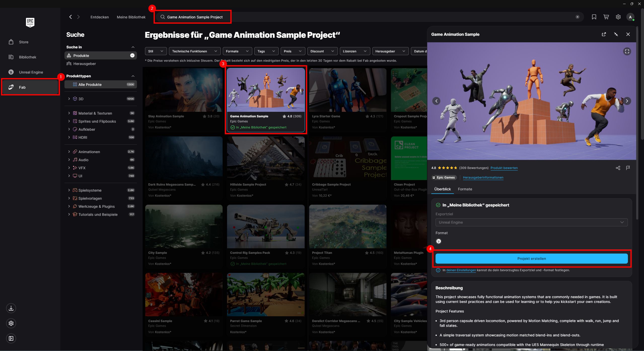Click the Projekt erstellen button
The image size is (644, 351).
[x=531, y=259]
